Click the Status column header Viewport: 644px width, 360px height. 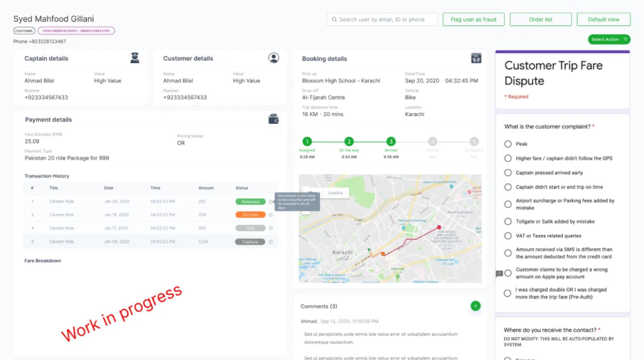(x=242, y=188)
